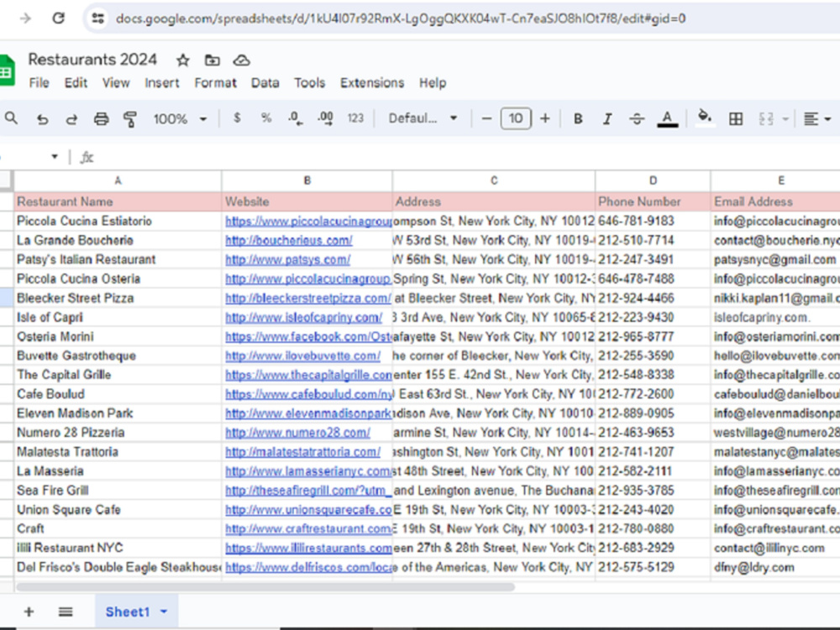Open the text color picker

coord(667,119)
